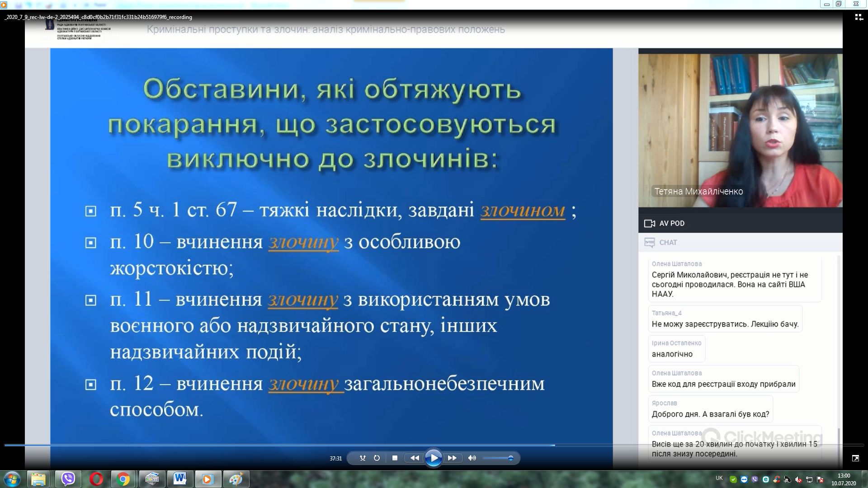
Task: Toggle shuffle mode in the player
Action: (363, 458)
